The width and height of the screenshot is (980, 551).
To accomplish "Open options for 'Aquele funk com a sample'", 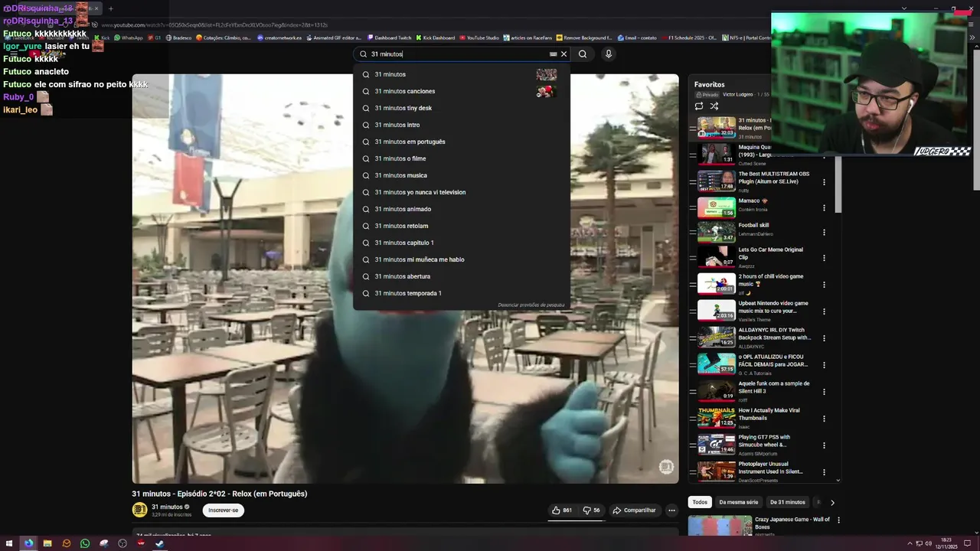I will (x=824, y=392).
